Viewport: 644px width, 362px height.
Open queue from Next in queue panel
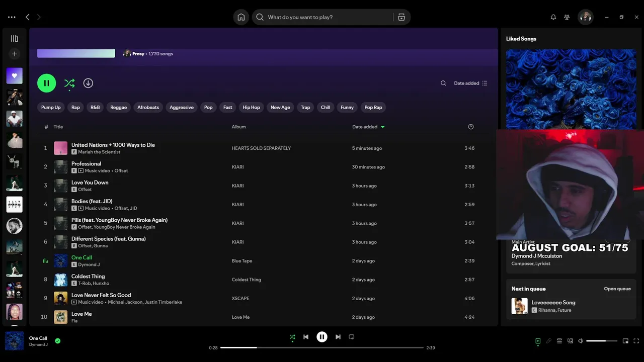point(617,289)
